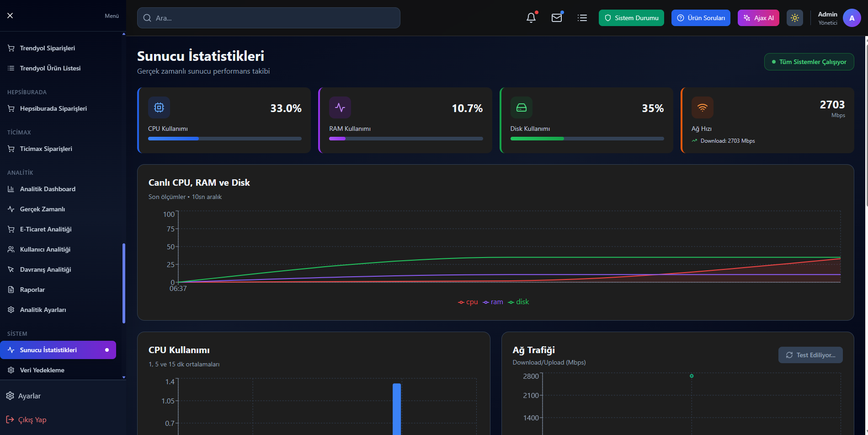Toggle the cpu series in chart legend

[468, 302]
